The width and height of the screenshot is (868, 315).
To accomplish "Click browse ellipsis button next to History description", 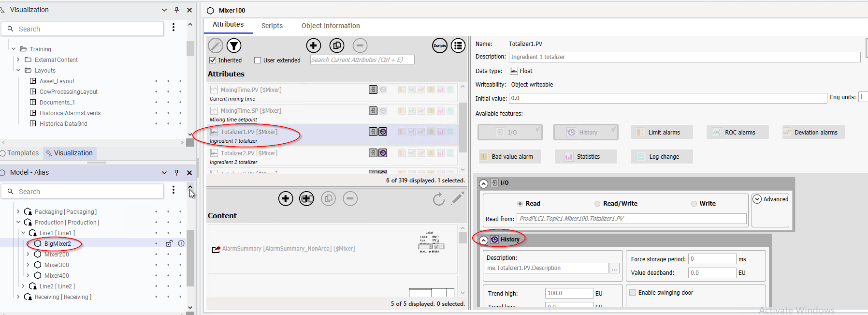I will (x=614, y=268).
